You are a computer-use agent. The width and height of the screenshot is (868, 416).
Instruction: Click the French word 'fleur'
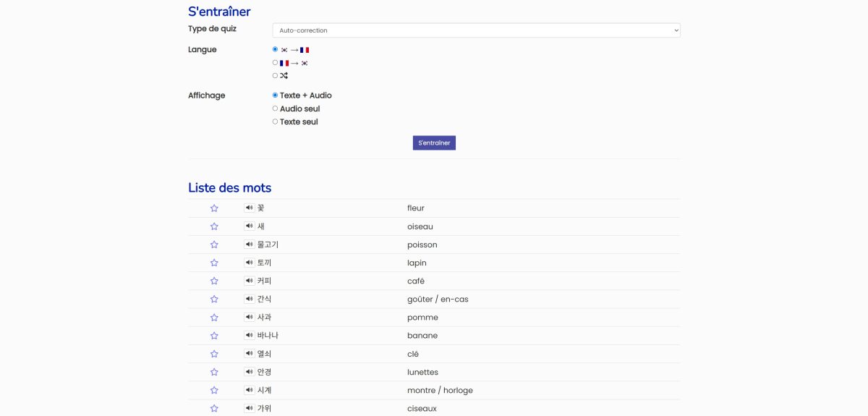(416, 208)
